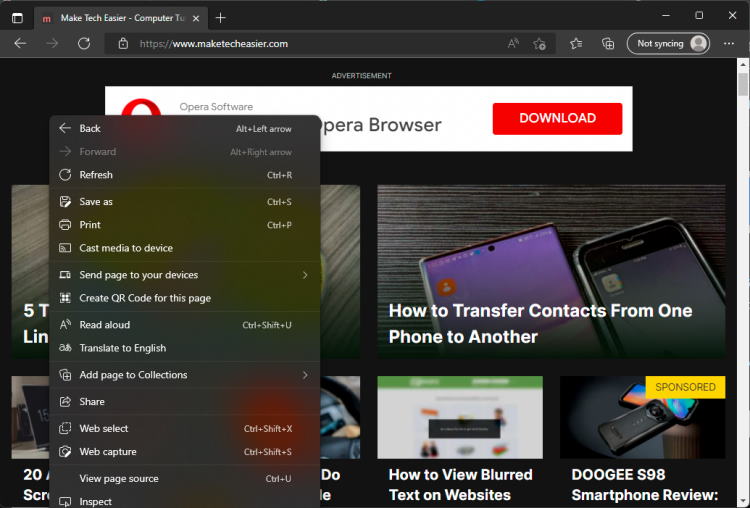Open Settings and more ellipsis menu

(x=729, y=44)
